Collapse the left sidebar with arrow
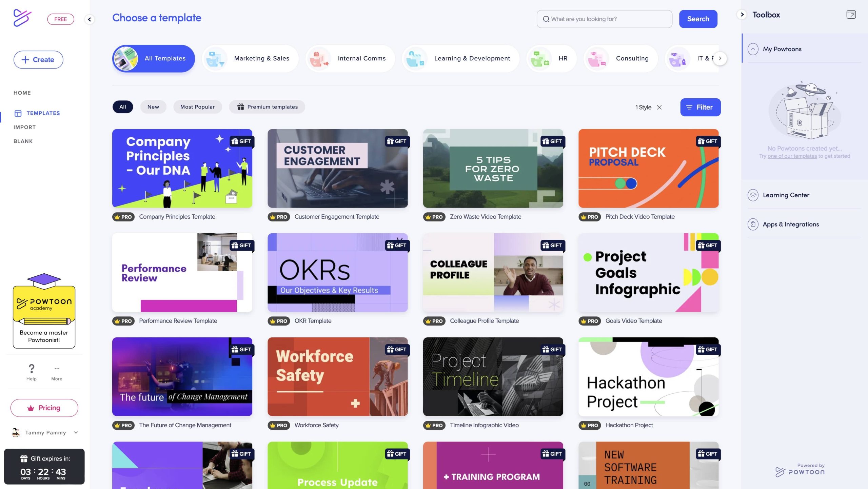The image size is (868, 489). click(90, 19)
